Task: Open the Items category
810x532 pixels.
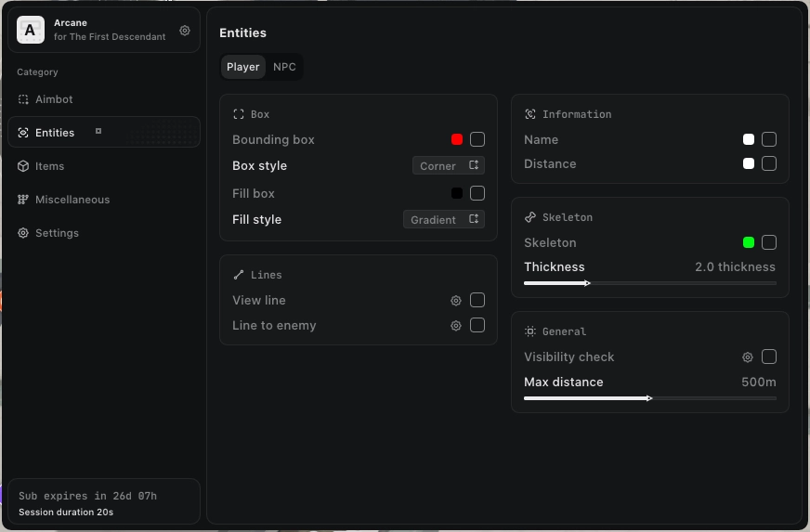Action: click(x=104, y=166)
